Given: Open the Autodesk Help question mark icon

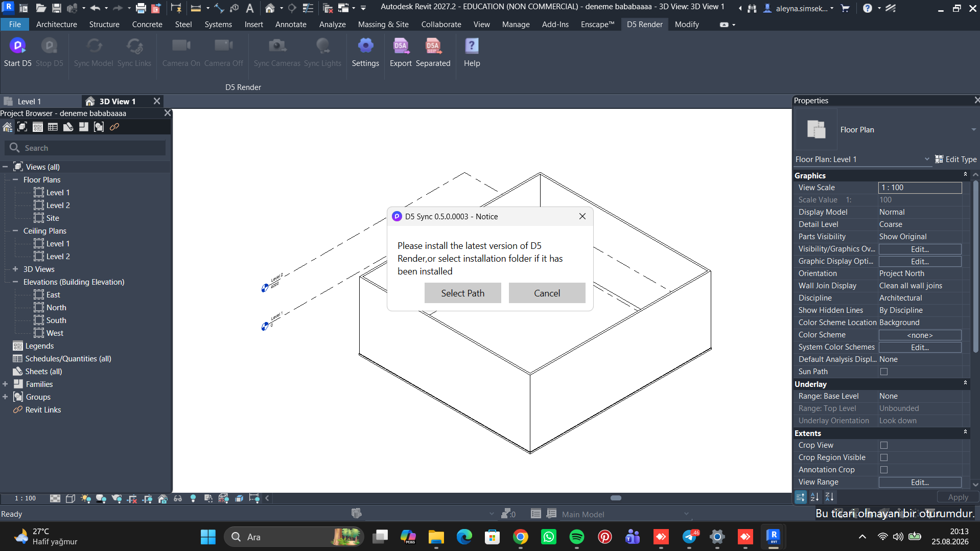Looking at the screenshot, I should (868, 8).
